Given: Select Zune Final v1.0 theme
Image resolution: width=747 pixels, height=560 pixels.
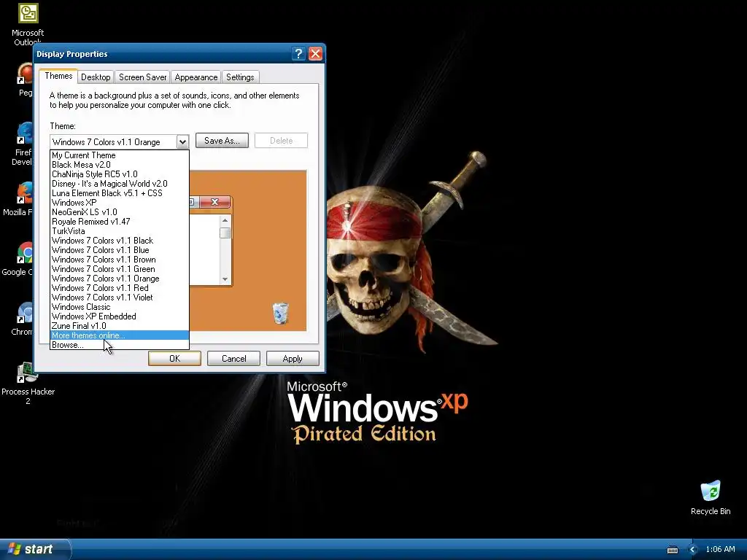Looking at the screenshot, I should point(120,326).
